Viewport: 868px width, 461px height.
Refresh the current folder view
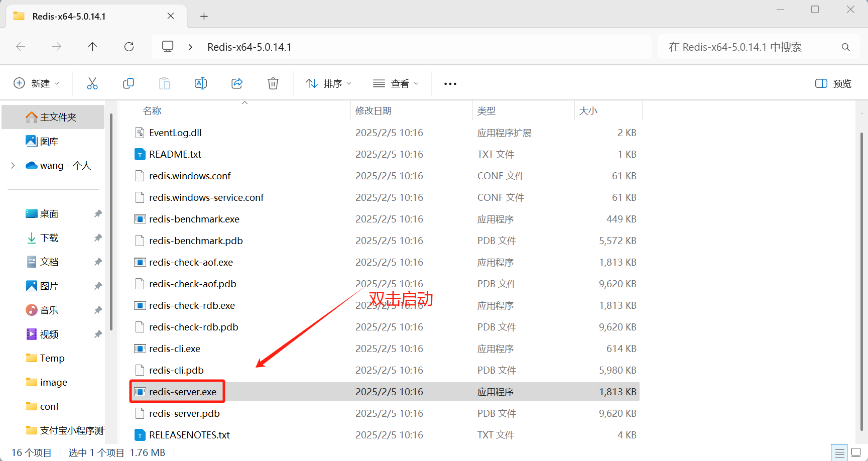[129, 47]
